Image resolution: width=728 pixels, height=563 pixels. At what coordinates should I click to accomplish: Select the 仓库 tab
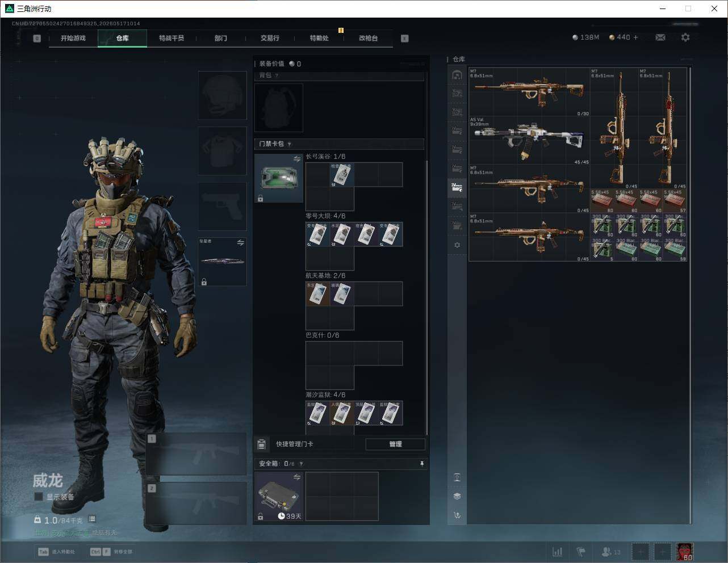click(x=123, y=38)
